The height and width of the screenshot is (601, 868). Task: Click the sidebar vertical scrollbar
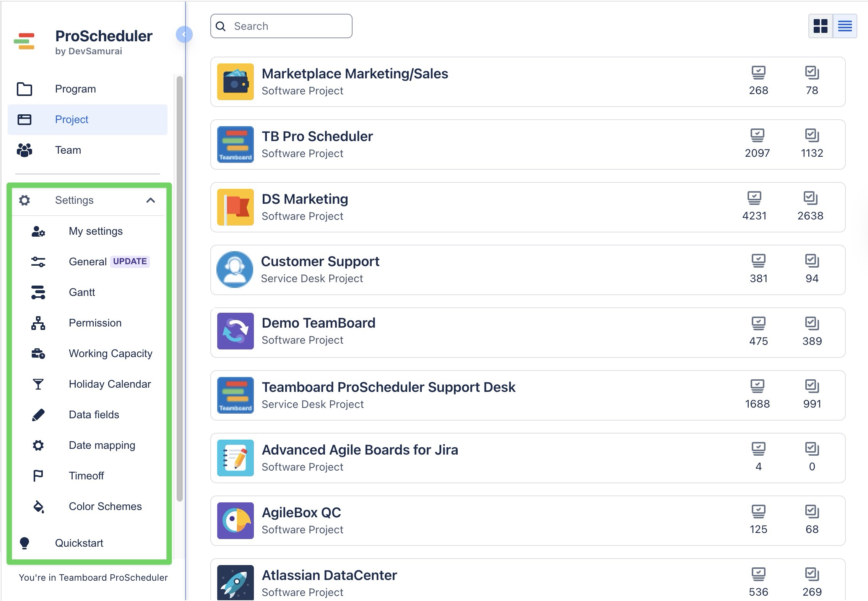pos(179,289)
